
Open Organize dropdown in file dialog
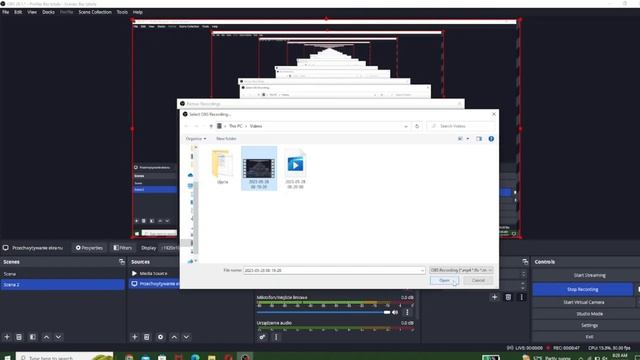tap(196, 139)
